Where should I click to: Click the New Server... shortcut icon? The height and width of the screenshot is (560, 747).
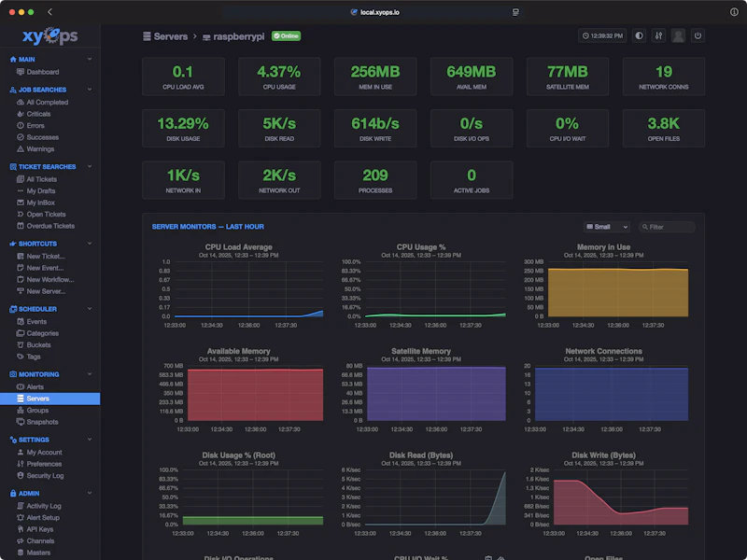[20, 291]
